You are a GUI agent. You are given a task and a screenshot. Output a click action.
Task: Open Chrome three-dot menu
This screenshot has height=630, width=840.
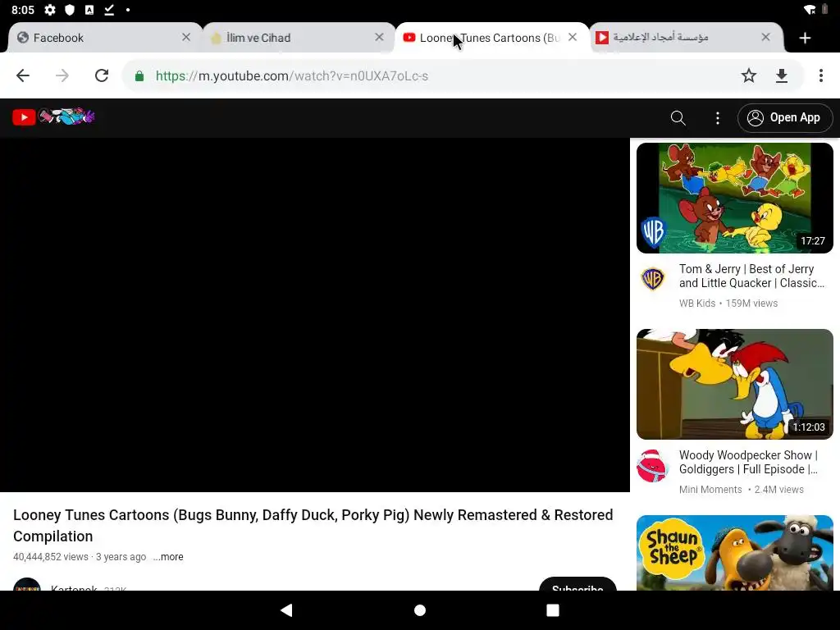coord(820,75)
